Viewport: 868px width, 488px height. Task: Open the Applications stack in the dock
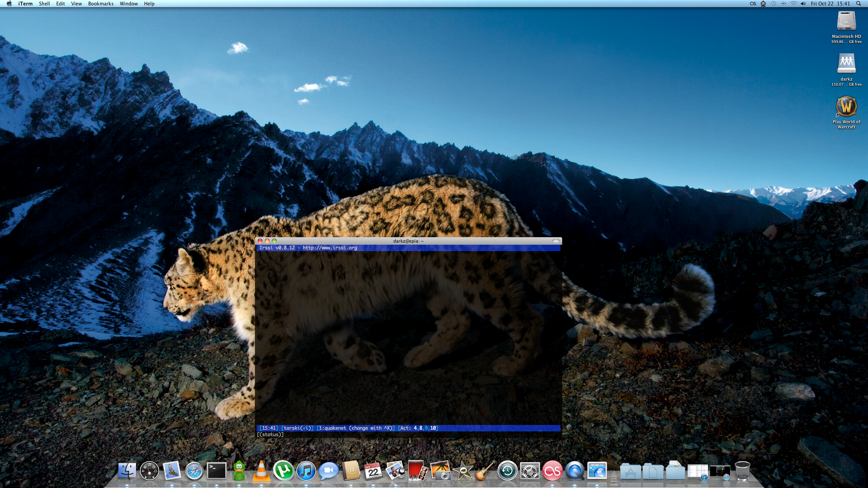pyautogui.click(x=630, y=472)
